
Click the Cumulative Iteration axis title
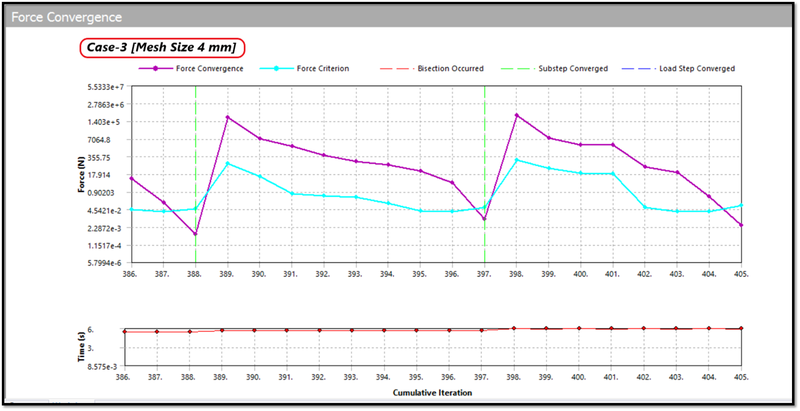[x=432, y=393]
